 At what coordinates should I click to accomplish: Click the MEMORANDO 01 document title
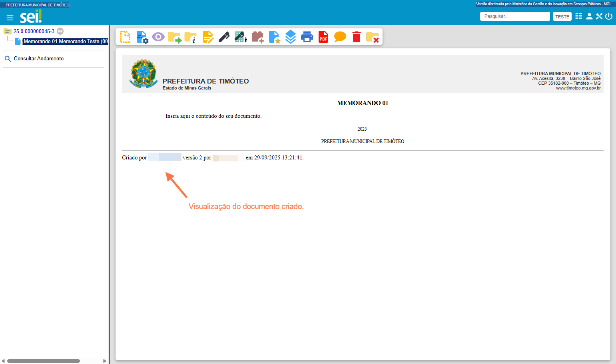(x=363, y=103)
